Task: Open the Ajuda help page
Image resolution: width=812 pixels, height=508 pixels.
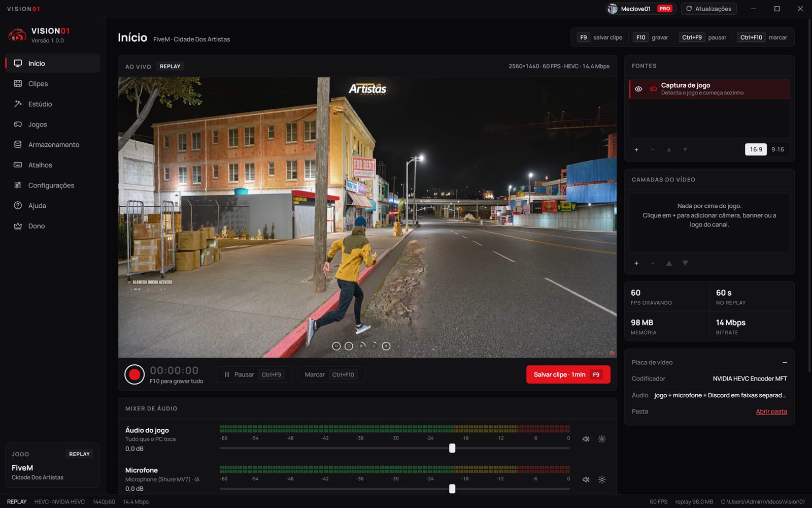Action: click(53, 206)
